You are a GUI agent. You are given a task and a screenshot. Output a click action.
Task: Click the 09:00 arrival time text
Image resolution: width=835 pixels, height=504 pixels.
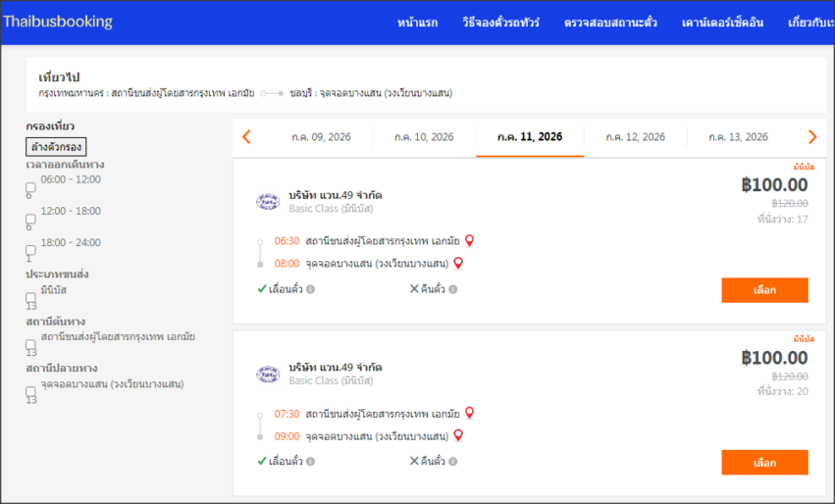(x=287, y=436)
